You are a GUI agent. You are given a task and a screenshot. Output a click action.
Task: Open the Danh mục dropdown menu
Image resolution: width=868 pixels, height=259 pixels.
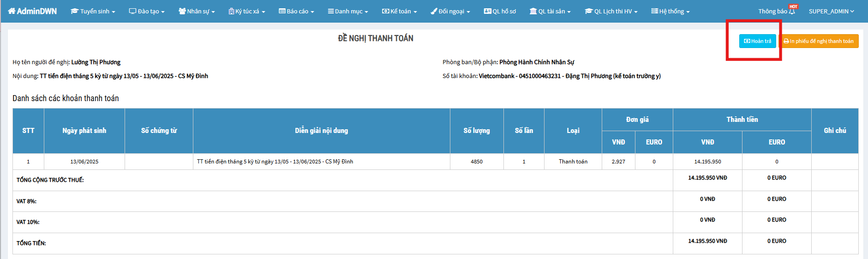click(x=348, y=11)
